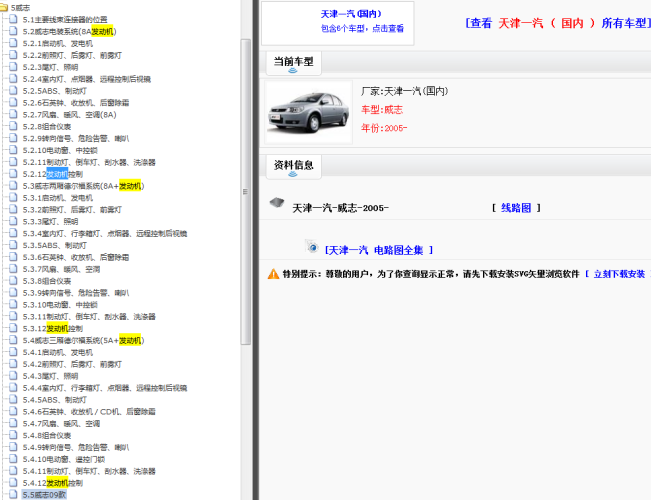Open 5.2.8组合仪表 diagram
Screen dimensions: 651x500
46,126
